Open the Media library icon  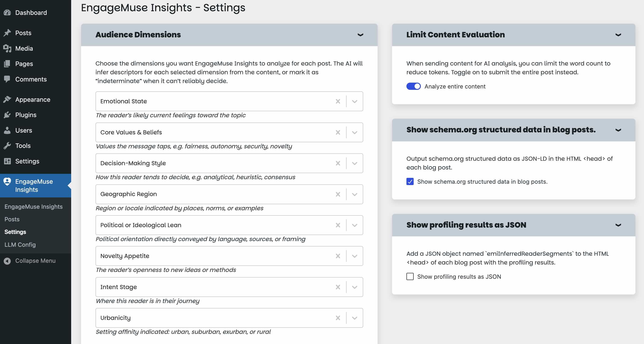[7, 48]
